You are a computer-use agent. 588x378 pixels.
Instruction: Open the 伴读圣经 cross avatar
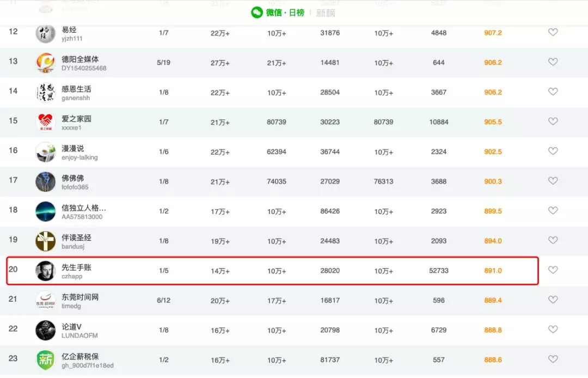click(45, 241)
